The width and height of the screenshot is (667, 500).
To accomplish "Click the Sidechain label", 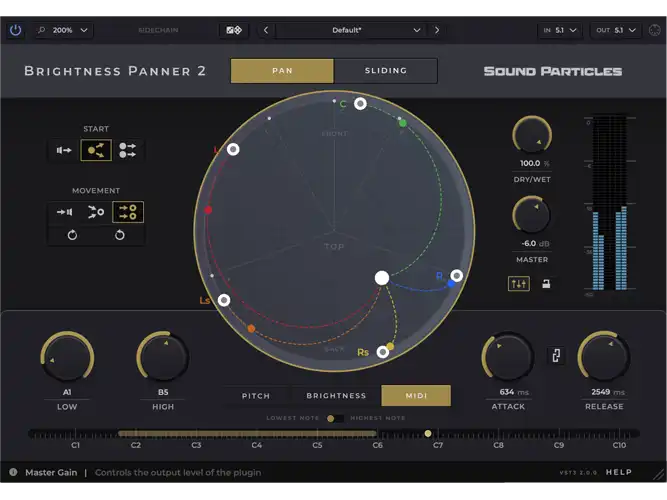I will 158,30.
